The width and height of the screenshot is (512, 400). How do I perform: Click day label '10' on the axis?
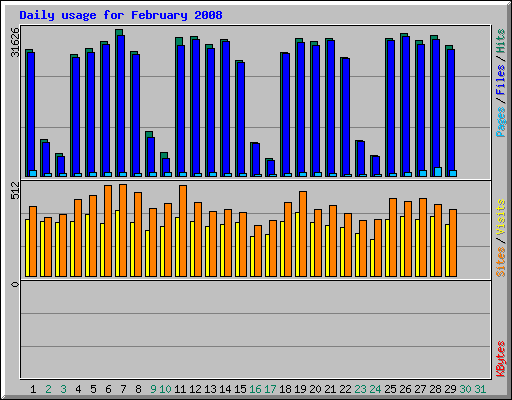tap(165, 389)
